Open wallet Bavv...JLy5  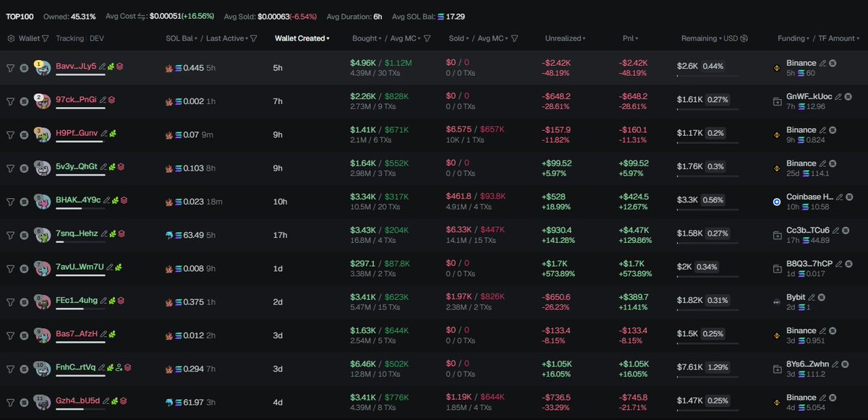(x=76, y=66)
